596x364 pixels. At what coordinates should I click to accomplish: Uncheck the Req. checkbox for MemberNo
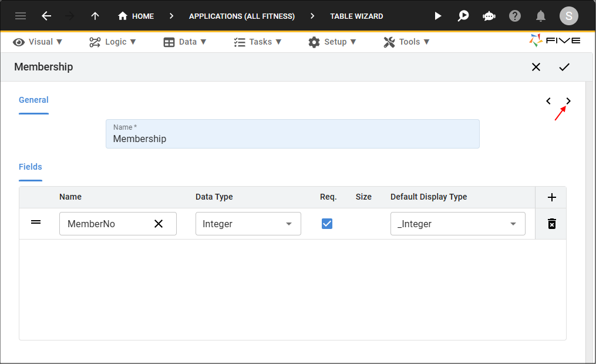327,224
